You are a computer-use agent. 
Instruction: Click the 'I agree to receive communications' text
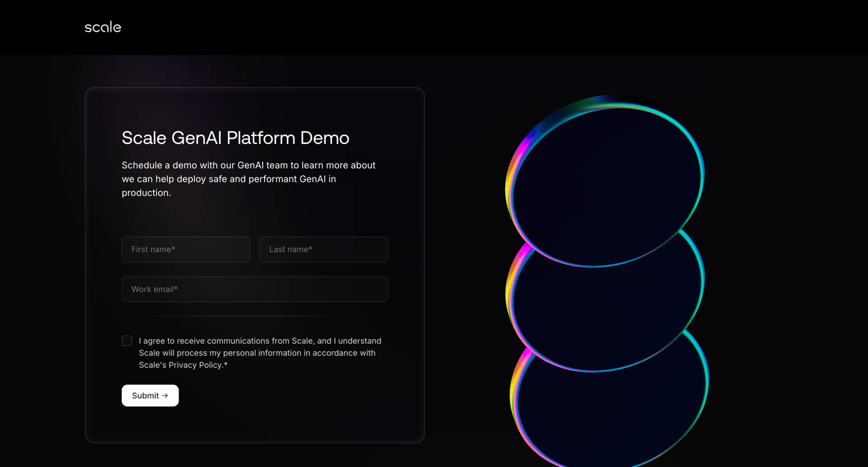(x=260, y=353)
